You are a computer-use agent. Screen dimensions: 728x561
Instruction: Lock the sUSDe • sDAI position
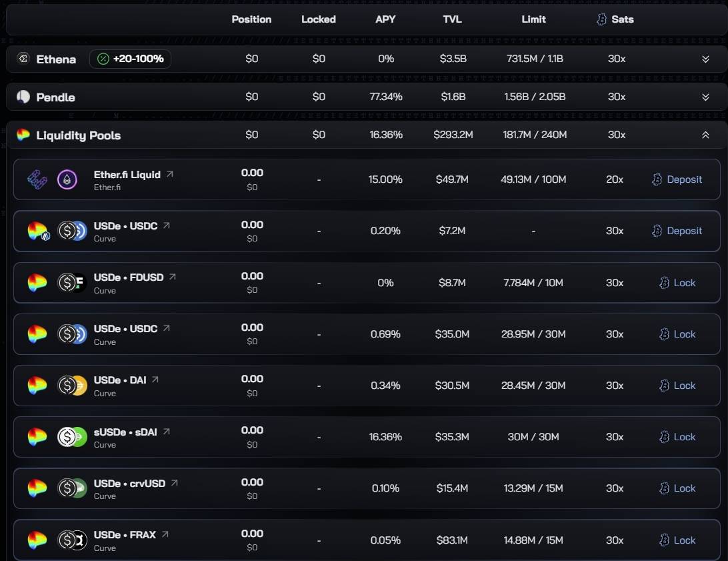(x=677, y=437)
